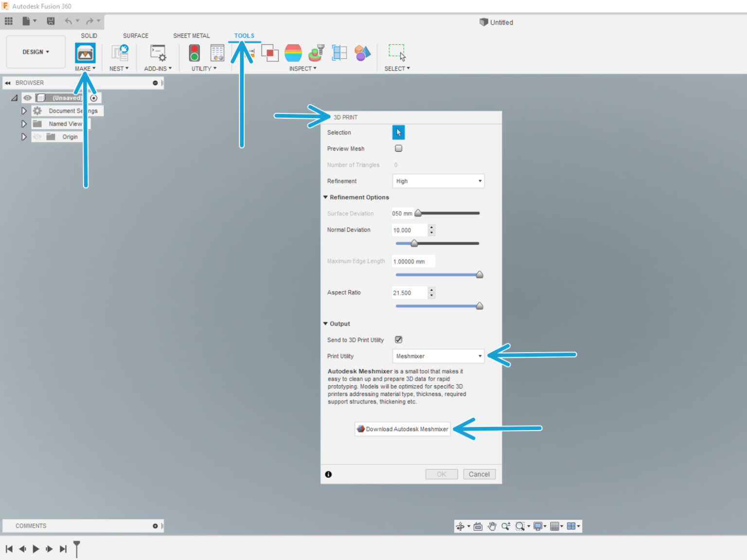Image resolution: width=747 pixels, height=560 pixels.
Task: Select the Pan hand tool
Action: (492, 526)
